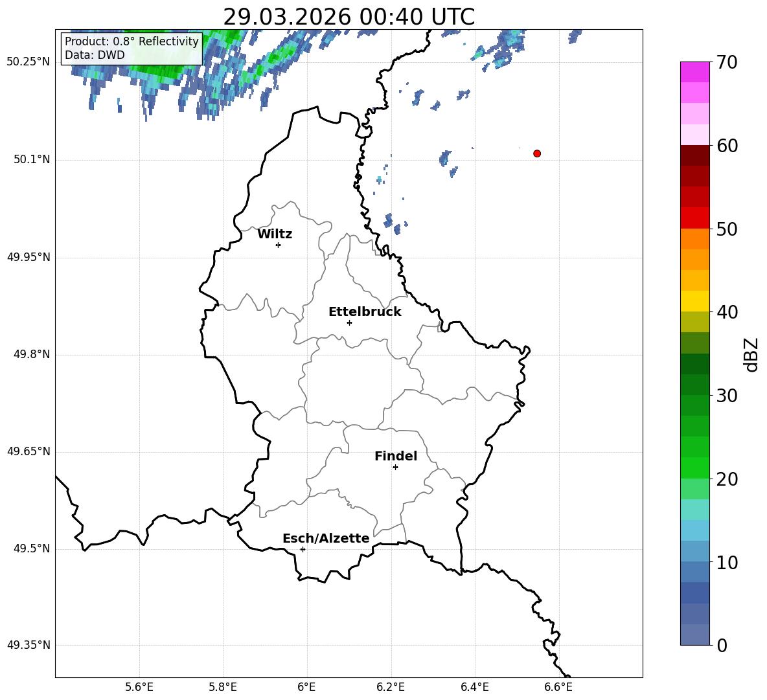
Task: Click the 5.8°E longitude tick label
Action: tap(223, 687)
